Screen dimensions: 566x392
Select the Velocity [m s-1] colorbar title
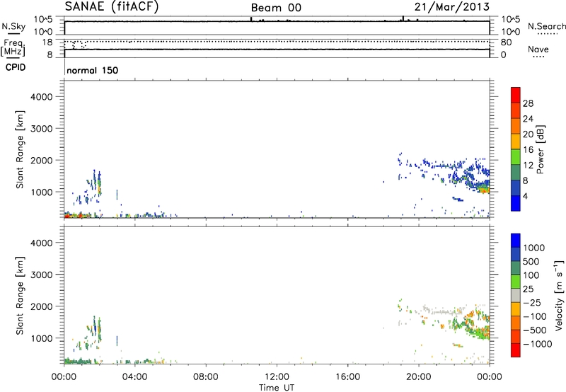click(559, 295)
